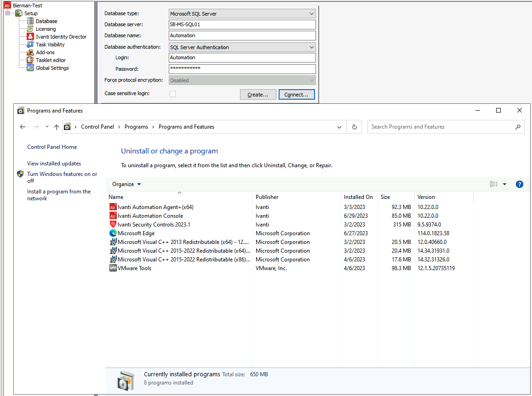Click the Connect... button
This screenshot has height=396, width=532.
click(x=297, y=95)
